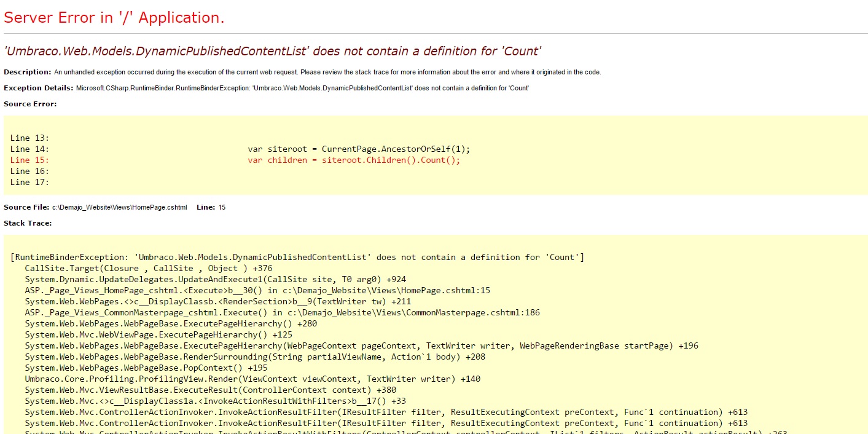Click the [RuntimeBinderException: ...] stack trace header line
Viewport: 868px width, 434px height.
(x=297, y=257)
